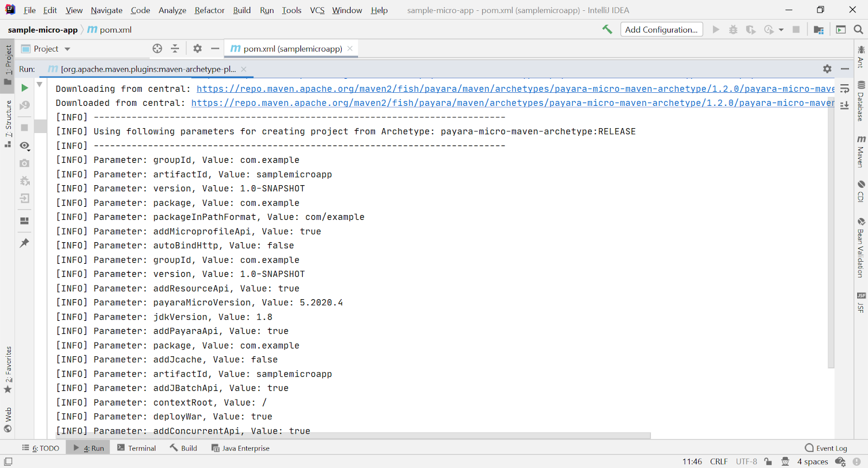Click the Debug bug icon in toolbar
The height and width of the screenshot is (468, 868).
733,29
